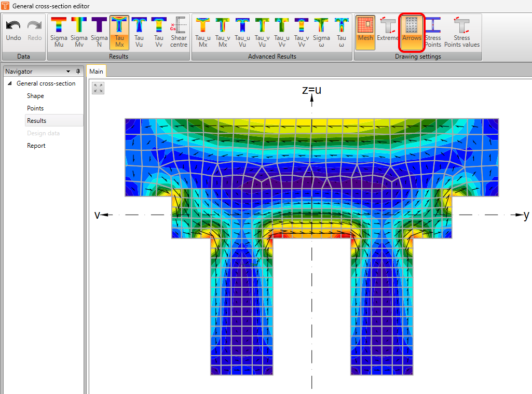Click the Navigator panel title
Screen dimensions: 532x394
pyautogui.click(x=19, y=72)
